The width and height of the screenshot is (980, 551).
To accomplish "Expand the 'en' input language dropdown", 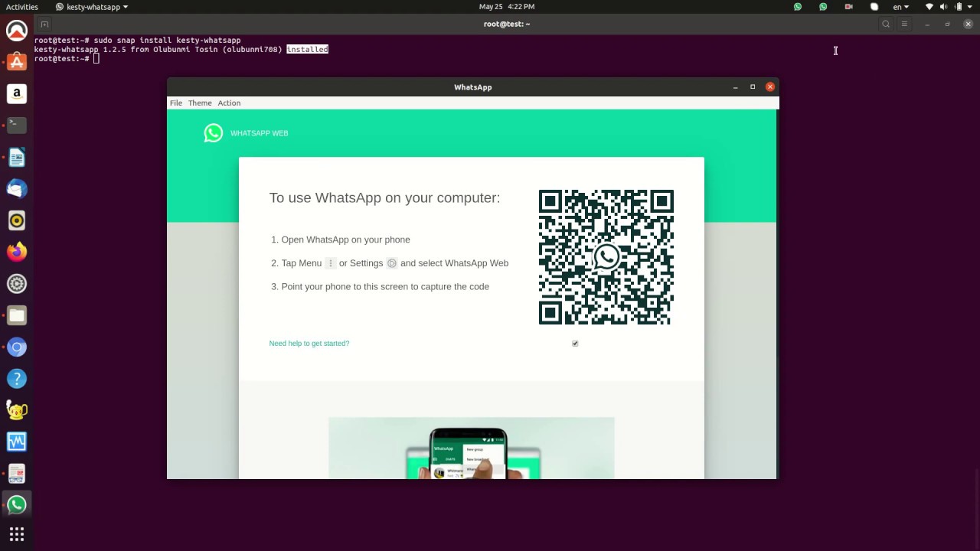I will click(901, 7).
